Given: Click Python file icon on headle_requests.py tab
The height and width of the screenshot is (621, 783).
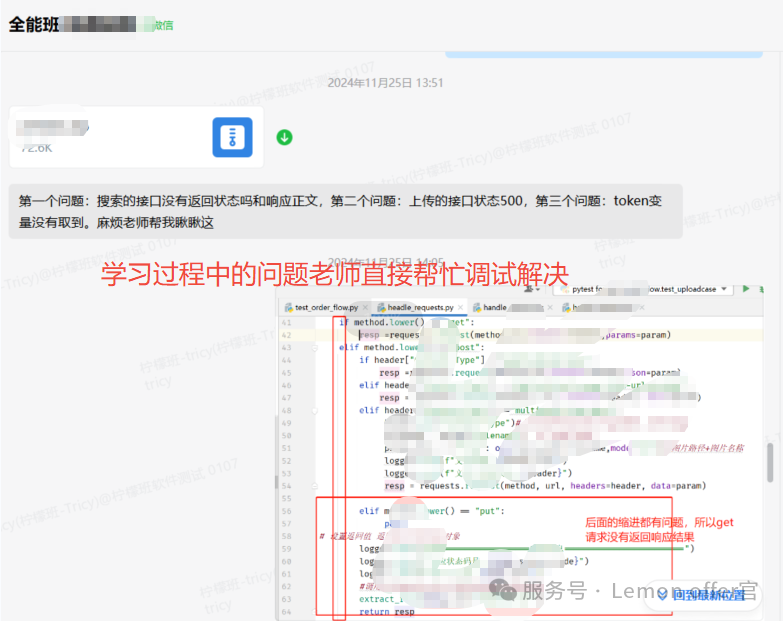Looking at the screenshot, I should tap(381, 308).
